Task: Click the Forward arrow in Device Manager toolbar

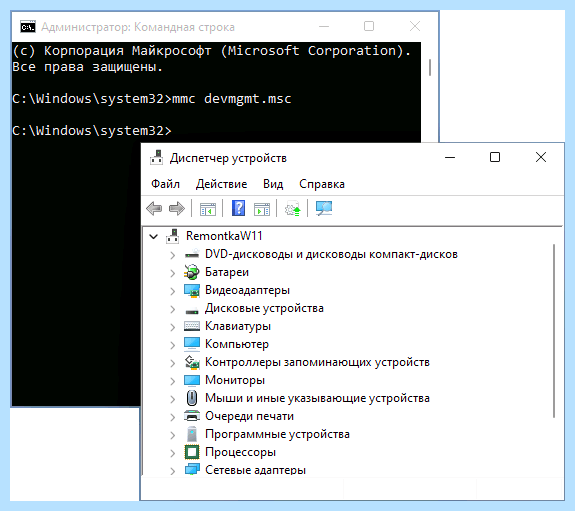Action: [x=177, y=209]
